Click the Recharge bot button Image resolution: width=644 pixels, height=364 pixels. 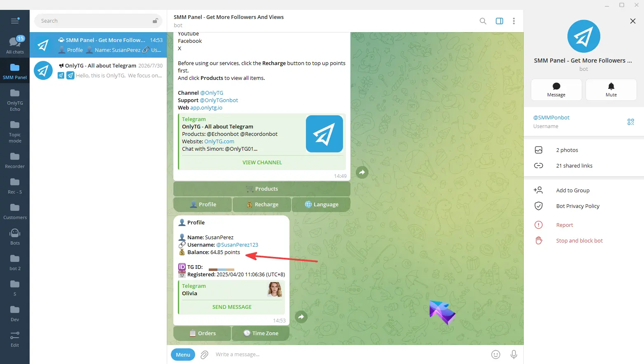point(262,204)
